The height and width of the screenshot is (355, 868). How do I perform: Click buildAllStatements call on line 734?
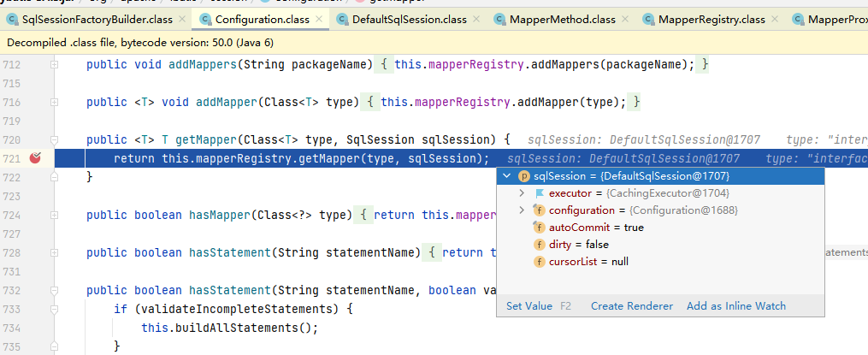[238, 328]
